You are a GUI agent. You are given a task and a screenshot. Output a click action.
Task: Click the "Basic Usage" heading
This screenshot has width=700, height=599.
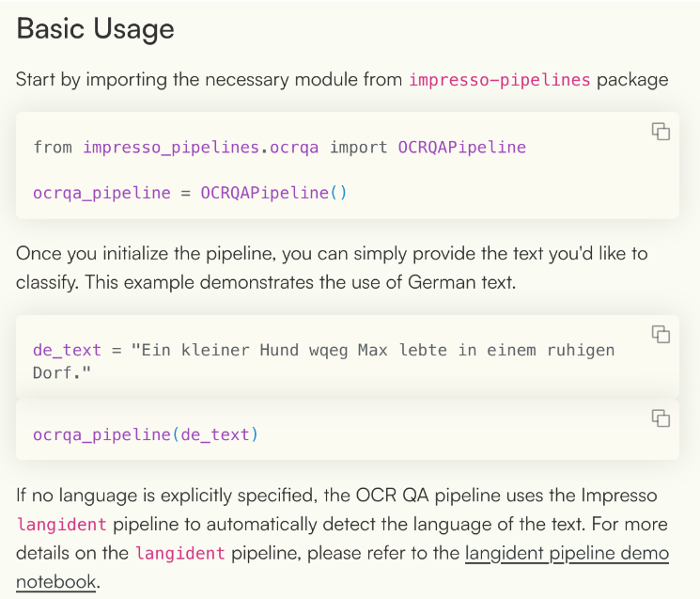[96, 28]
